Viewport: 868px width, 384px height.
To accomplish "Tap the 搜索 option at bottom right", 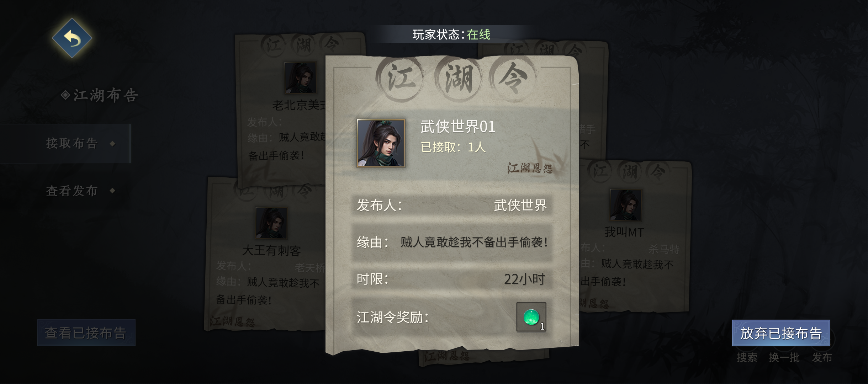I will click(x=747, y=358).
